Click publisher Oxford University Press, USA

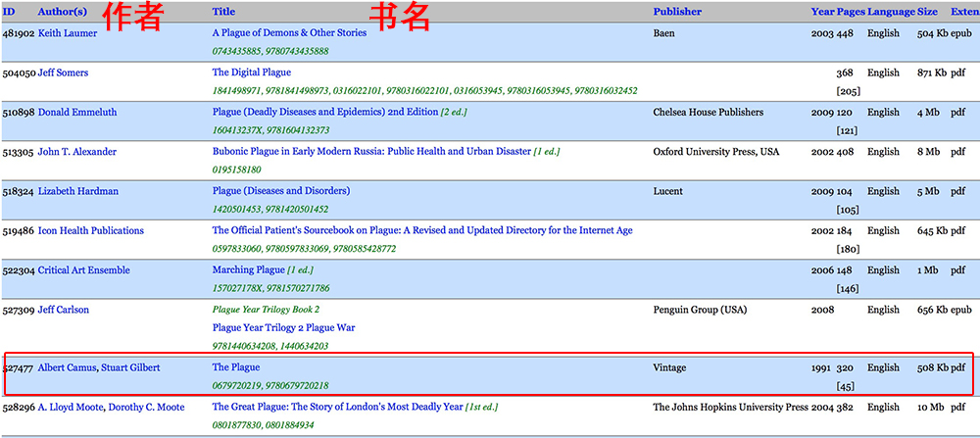click(716, 151)
